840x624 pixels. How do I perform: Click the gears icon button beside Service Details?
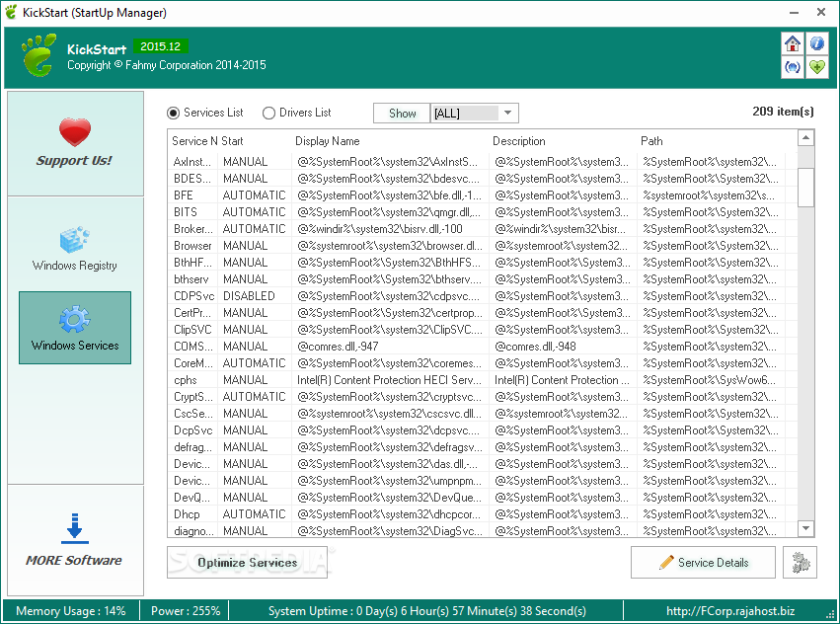[800, 563]
